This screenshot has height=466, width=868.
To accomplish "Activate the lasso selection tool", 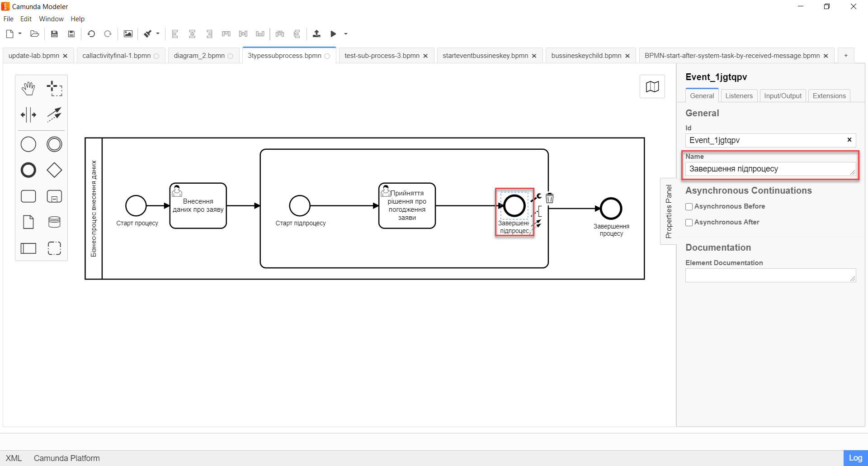I will pos(54,89).
